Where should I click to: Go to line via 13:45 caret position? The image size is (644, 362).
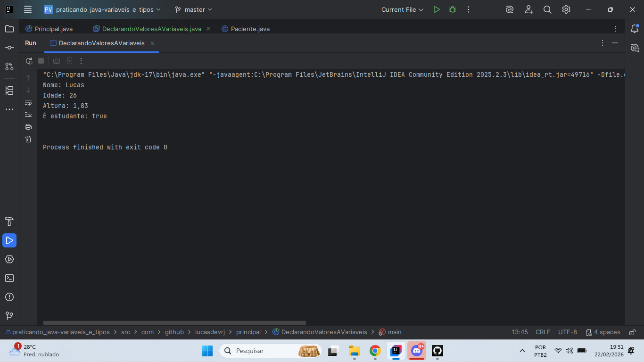point(520,332)
